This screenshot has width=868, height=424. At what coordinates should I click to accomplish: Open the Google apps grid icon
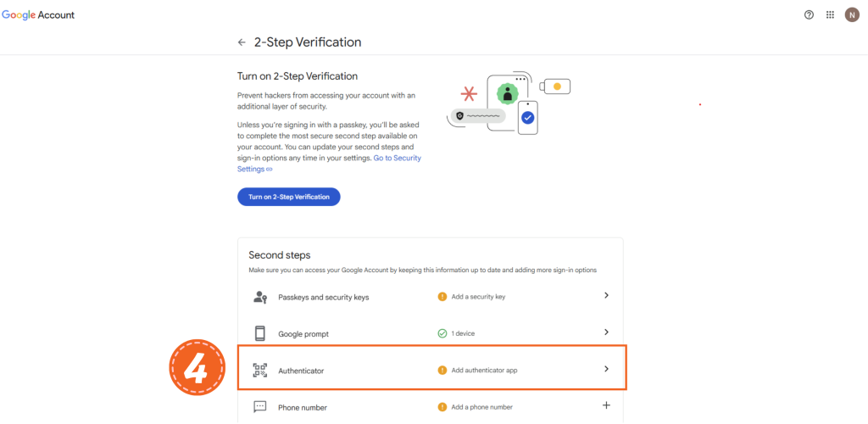[x=830, y=15]
